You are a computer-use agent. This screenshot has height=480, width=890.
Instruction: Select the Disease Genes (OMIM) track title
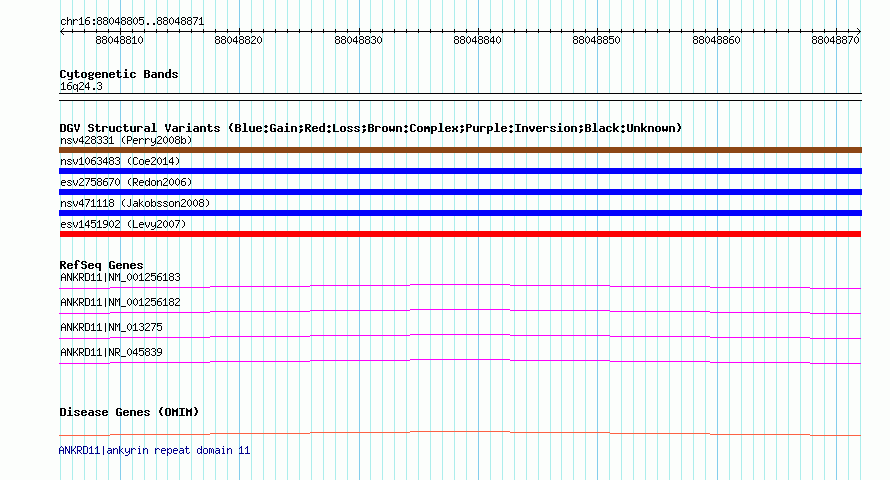(129, 412)
